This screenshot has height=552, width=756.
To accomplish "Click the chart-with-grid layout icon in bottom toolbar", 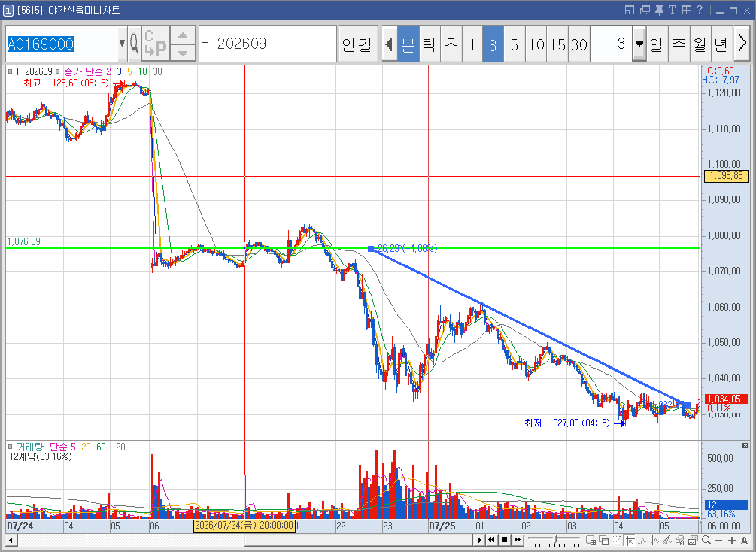I will click(x=591, y=541).
